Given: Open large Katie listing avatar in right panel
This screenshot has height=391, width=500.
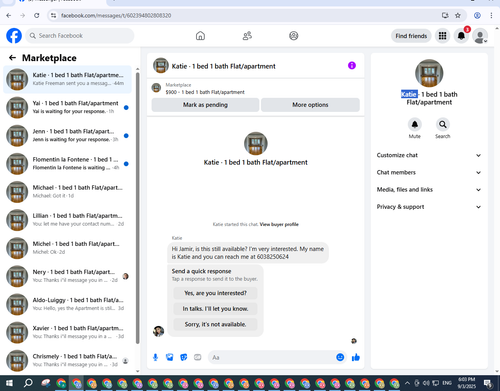Looking at the screenshot, I should pyautogui.click(x=429, y=73).
